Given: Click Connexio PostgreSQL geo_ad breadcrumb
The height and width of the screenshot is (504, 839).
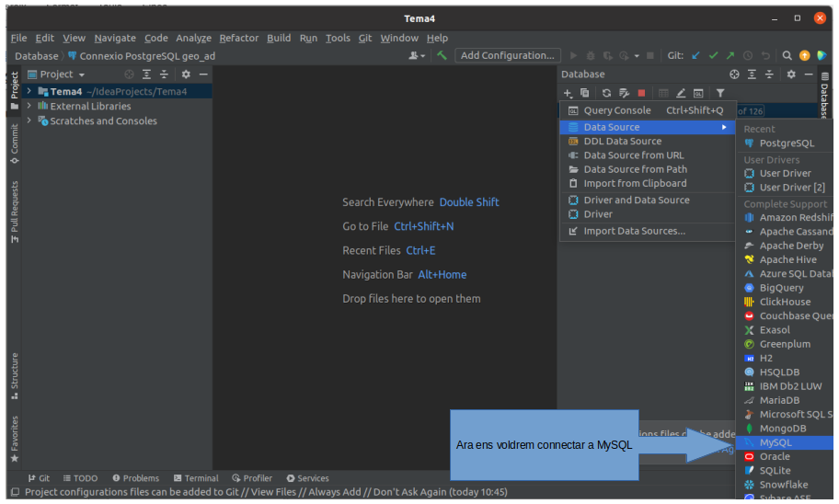Looking at the screenshot, I should [x=142, y=56].
